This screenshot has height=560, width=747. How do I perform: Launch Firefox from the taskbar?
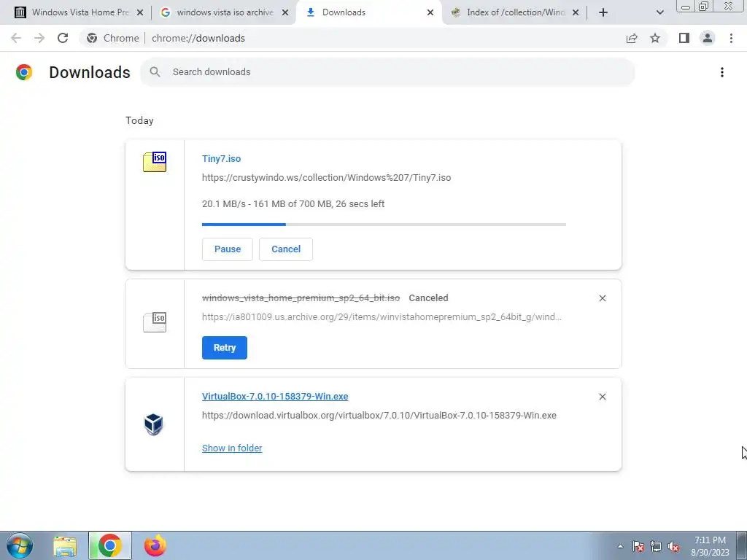point(155,545)
